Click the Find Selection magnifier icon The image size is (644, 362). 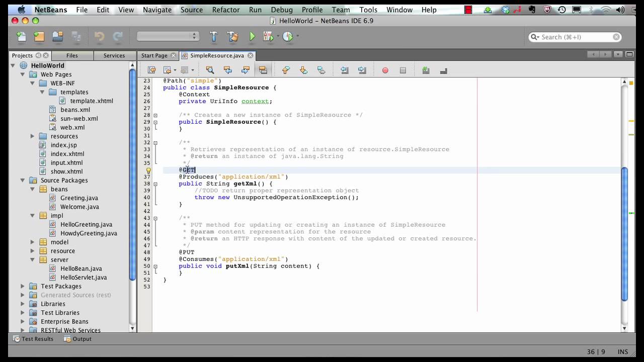[x=210, y=70]
